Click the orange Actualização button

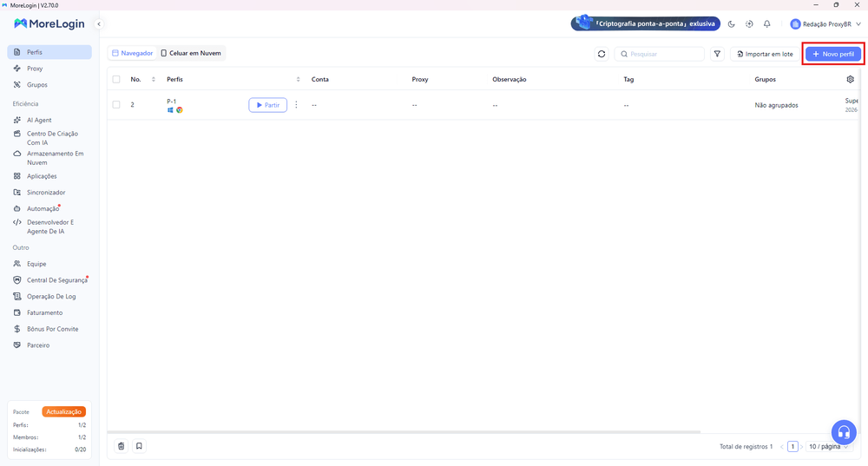(63, 411)
